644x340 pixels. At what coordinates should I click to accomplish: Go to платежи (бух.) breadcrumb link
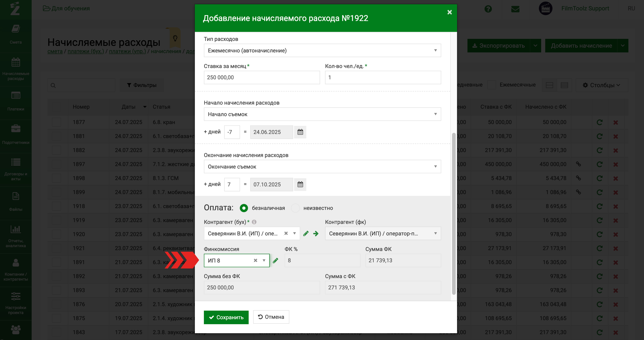85,51
